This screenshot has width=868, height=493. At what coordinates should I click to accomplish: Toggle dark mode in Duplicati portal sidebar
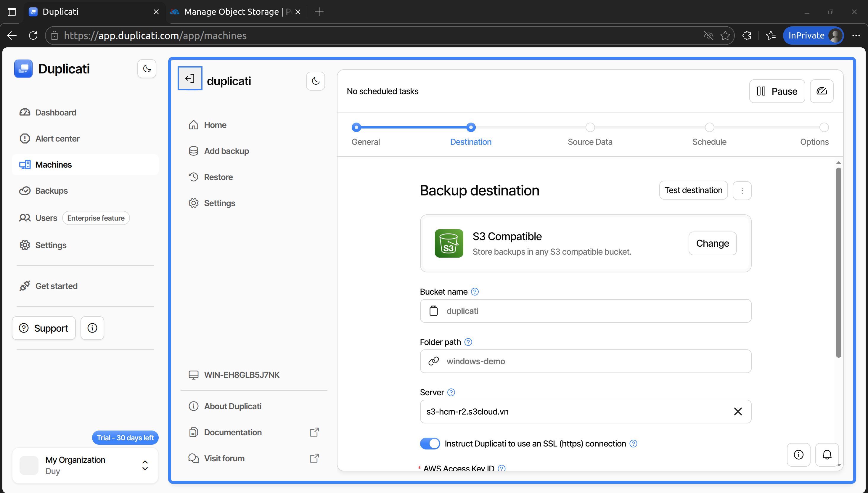click(147, 69)
